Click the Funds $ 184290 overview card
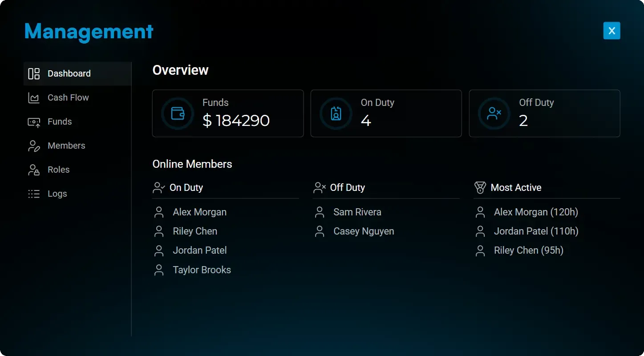644x356 pixels. (228, 113)
